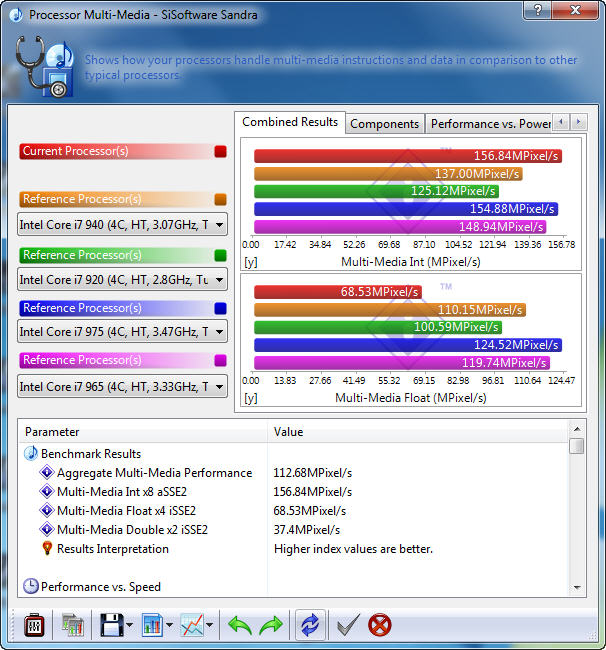Click the Multi-Media Float chart [y] label
606x650 pixels.
click(x=250, y=398)
